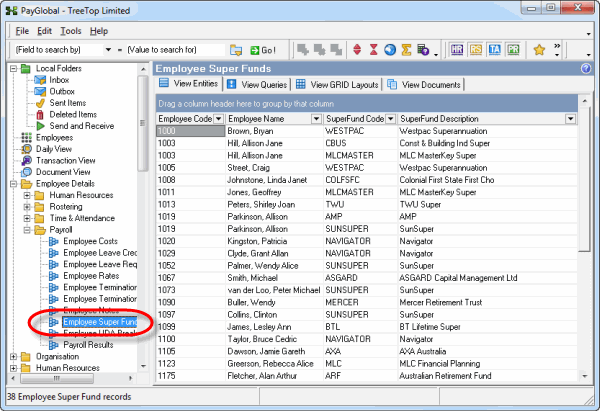Switch to View GRID Layouts tab
This screenshot has width=600, height=411.
341,85
